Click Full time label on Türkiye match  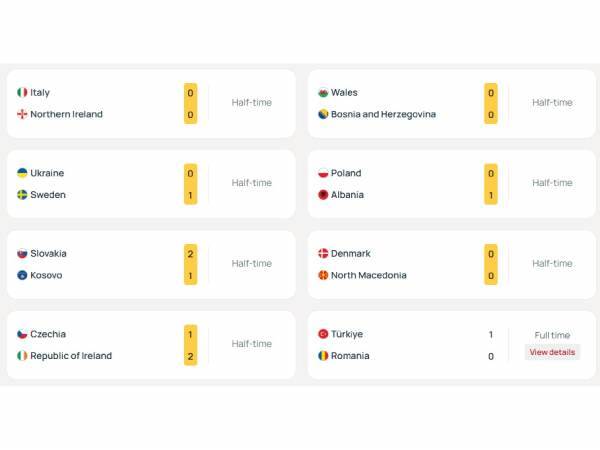[552, 335]
